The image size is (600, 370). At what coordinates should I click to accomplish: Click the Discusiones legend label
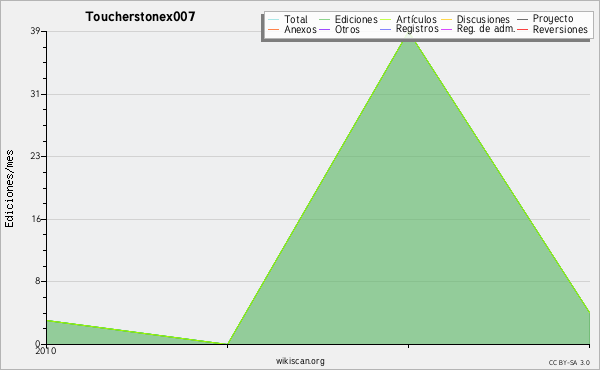(x=483, y=19)
